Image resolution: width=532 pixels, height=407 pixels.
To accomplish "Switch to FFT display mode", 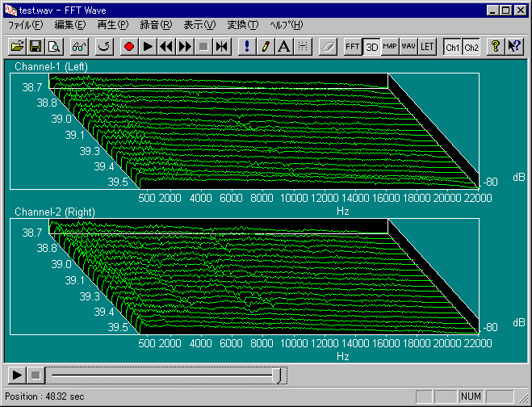I will tap(353, 47).
